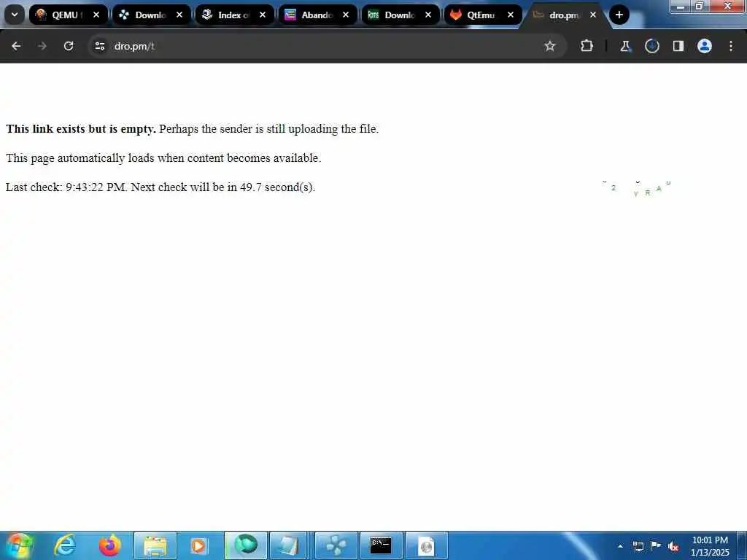
Task: Close the Index of tab
Action: [263, 15]
